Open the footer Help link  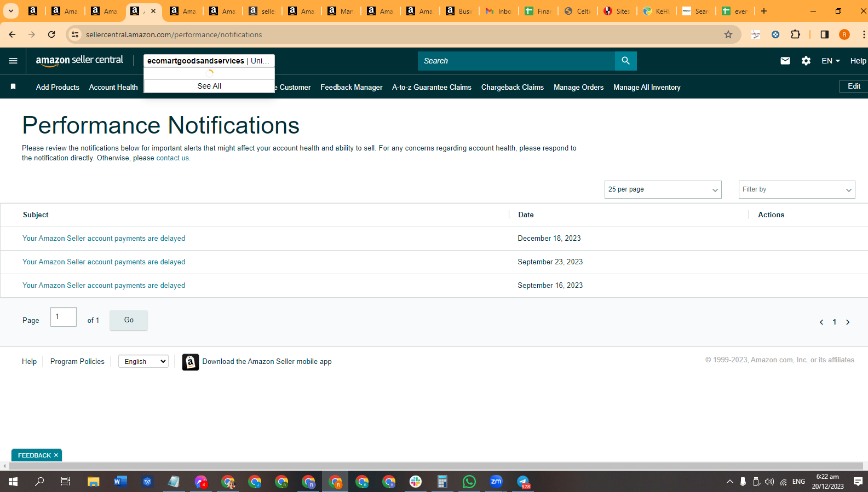pyautogui.click(x=29, y=362)
